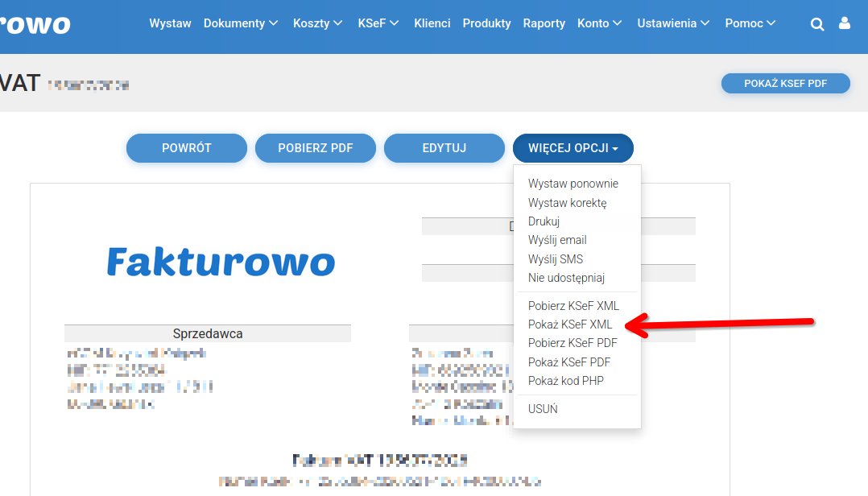
Task: Expand the Dokumenty dropdown
Action: tap(241, 23)
